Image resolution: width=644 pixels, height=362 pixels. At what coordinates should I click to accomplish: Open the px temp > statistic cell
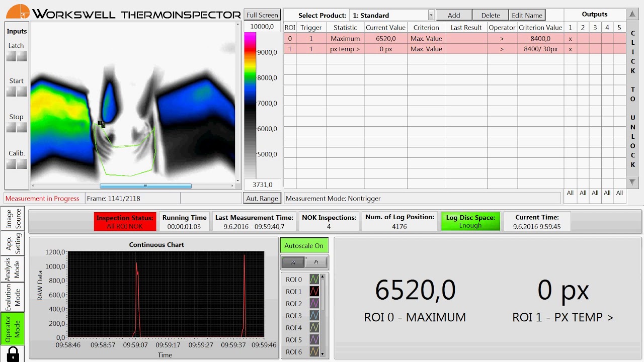pyautogui.click(x=345, y=49)
